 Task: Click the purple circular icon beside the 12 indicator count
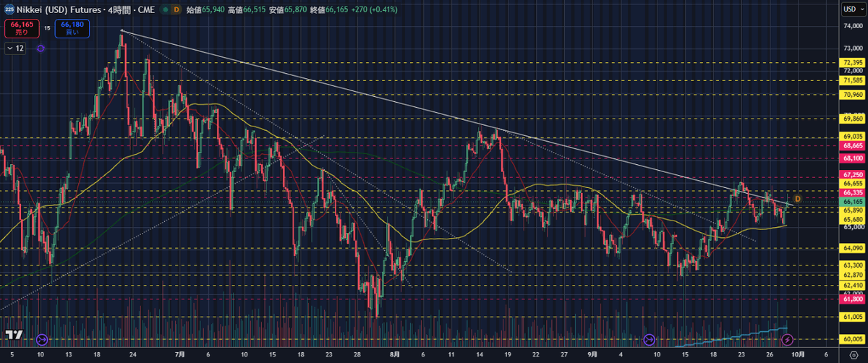[x=41, y=48]
